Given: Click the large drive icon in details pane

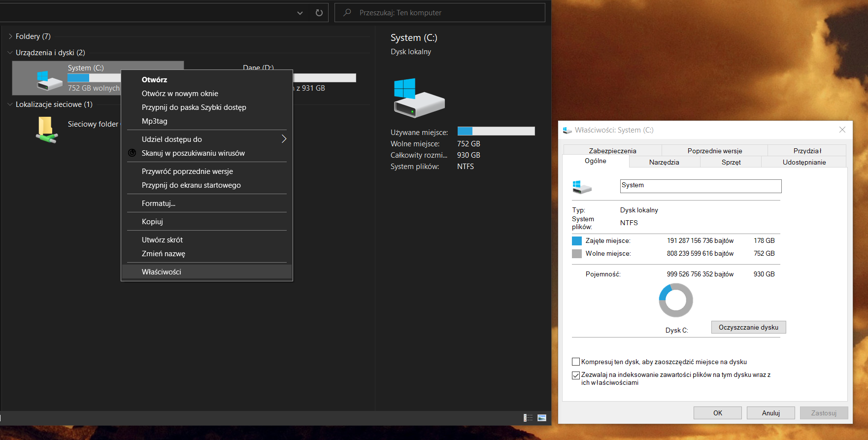Looking at the screenshot, I should [419, 98].
